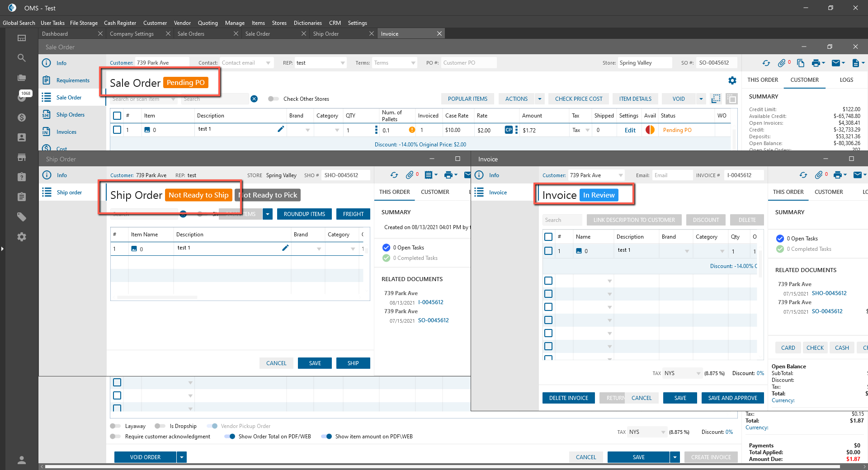Open the TAX NYS dropdown in Invoice window
Image resolution: width=868 pixels, height=470 pixels.
pyautogui.click(x=698, y=373)
